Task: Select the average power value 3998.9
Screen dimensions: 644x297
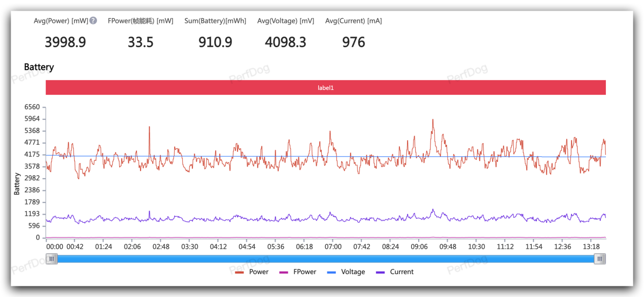Action: pyautogui.click(x=65, y=42)
